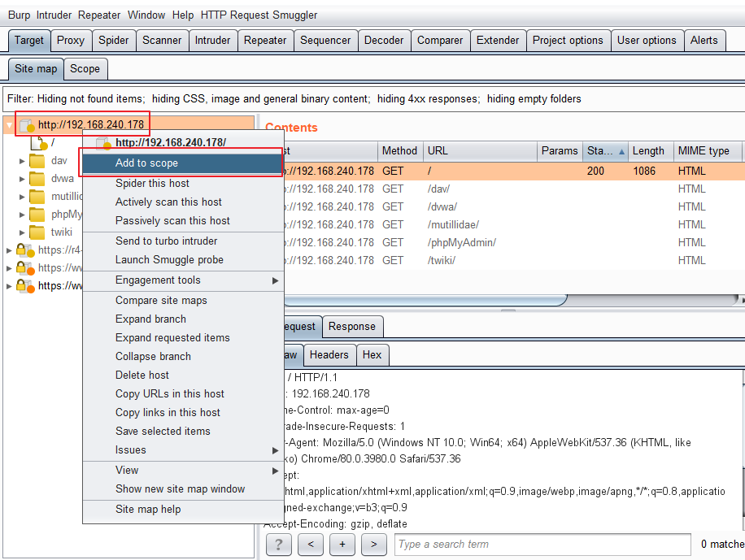Select Collapse branch option

coord(183,356)
